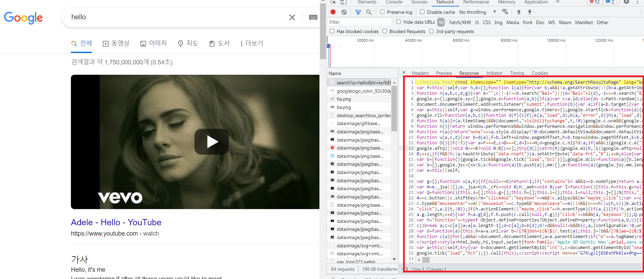Screen dimensions: 644x279
Task: Check Blocked Requests
Action: point(385,31)
